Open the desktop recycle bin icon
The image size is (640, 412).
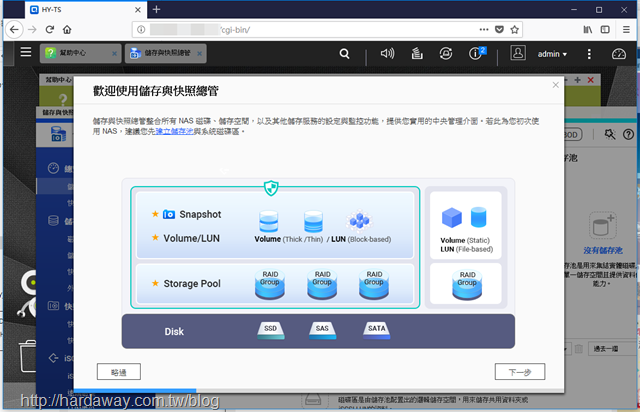(28, 356)
